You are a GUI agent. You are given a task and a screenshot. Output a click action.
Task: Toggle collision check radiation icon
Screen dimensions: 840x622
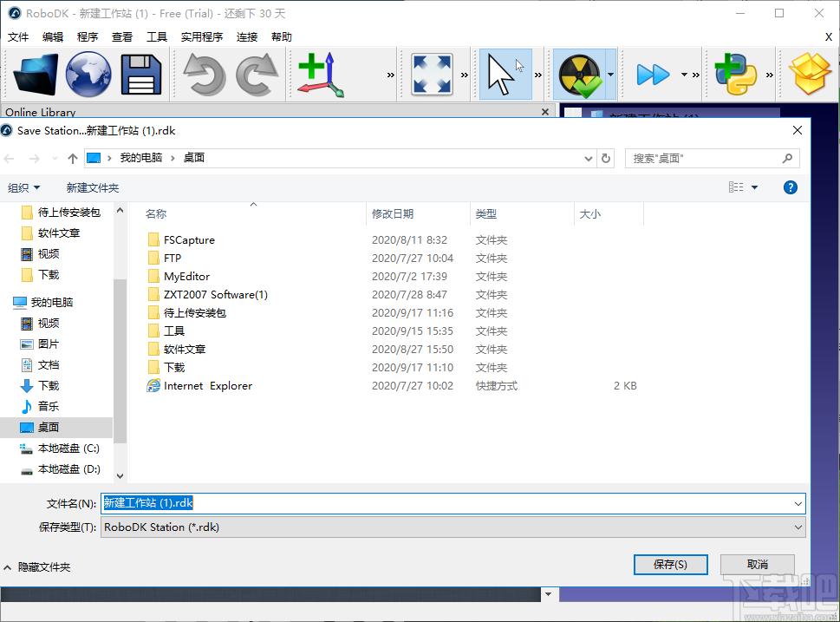[579, 75]
